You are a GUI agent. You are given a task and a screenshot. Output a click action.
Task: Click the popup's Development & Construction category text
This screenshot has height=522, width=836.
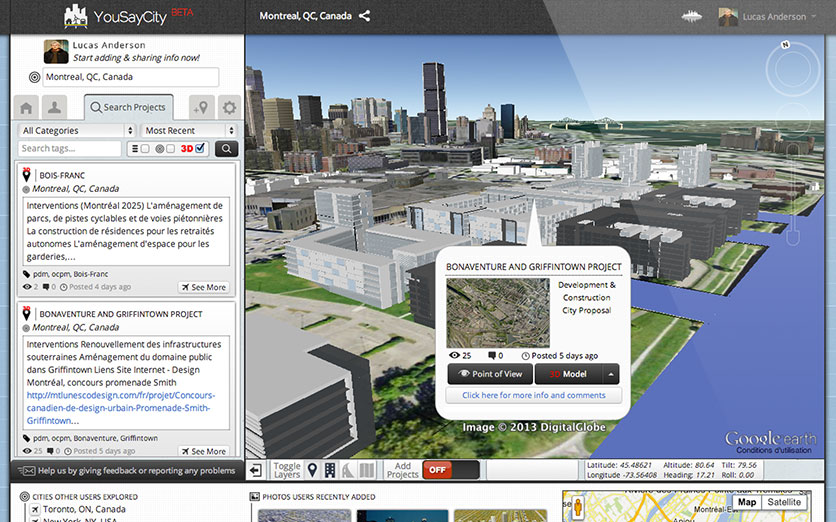click(x=586, y=291)
